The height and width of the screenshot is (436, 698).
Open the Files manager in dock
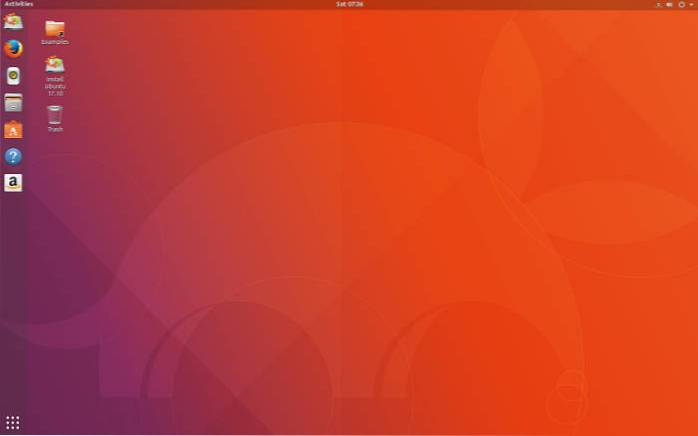point(13,103)
